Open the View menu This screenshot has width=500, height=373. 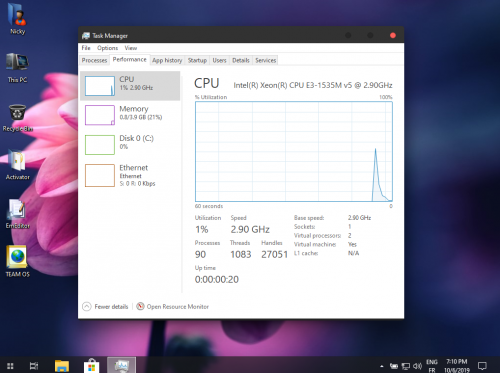(131, 48)
